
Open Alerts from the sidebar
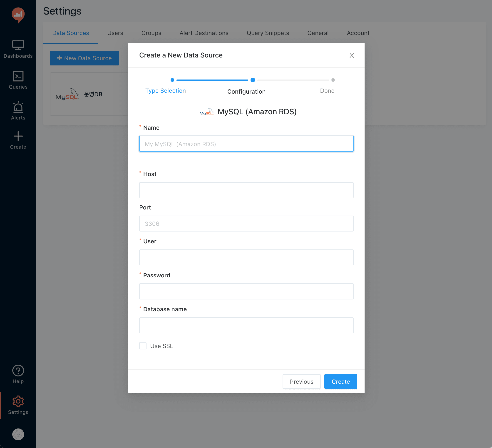point(18,111)
